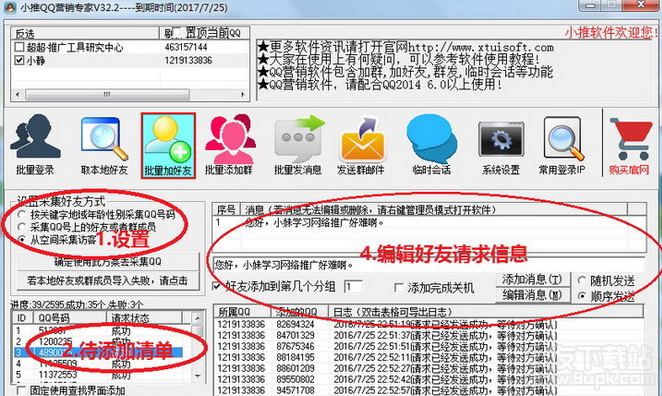Image resolution: width=662 pixels, height=396 pixels.
Task: Click the 编辑消息(M) button
Action: click(x=533, y=295)
